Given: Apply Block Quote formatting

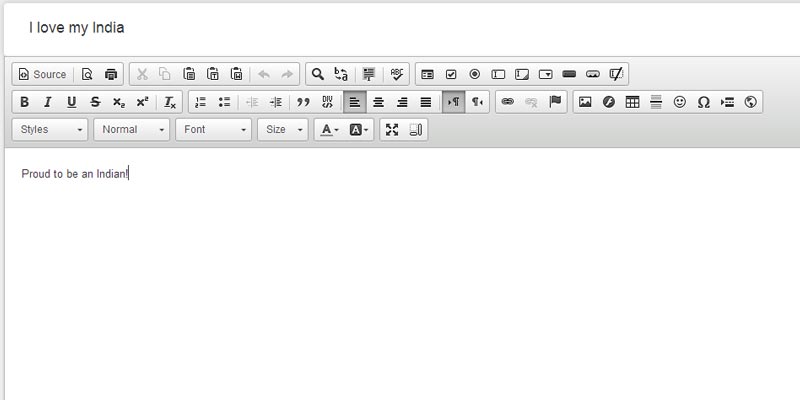Looking at the screenshot, I should [303, 102].
